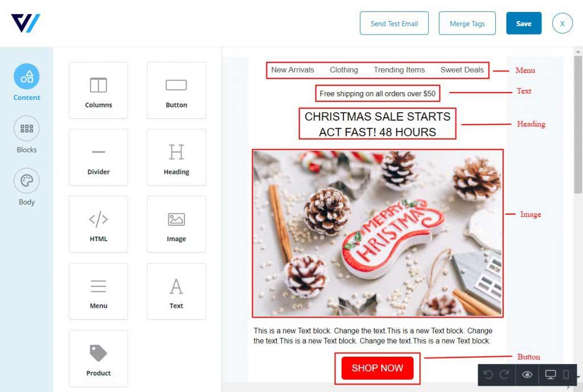Select the Columns content block
This screenshot has height=392, width=583.
98,90
